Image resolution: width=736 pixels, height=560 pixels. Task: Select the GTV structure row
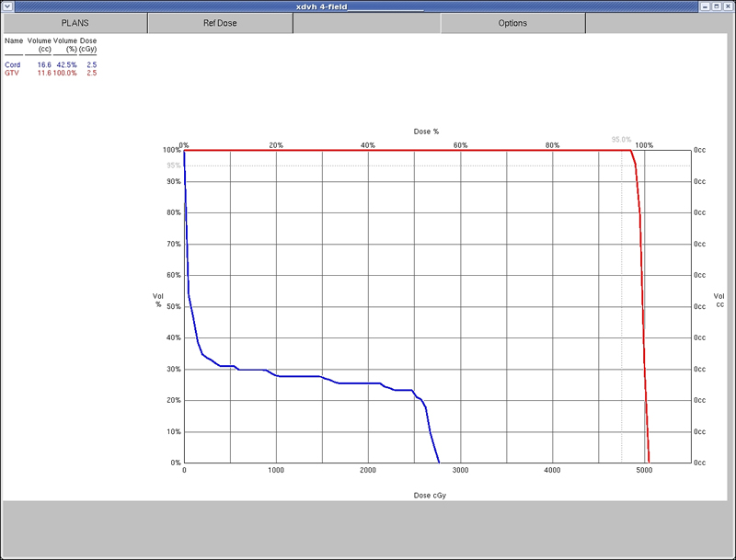click(12, 73)
